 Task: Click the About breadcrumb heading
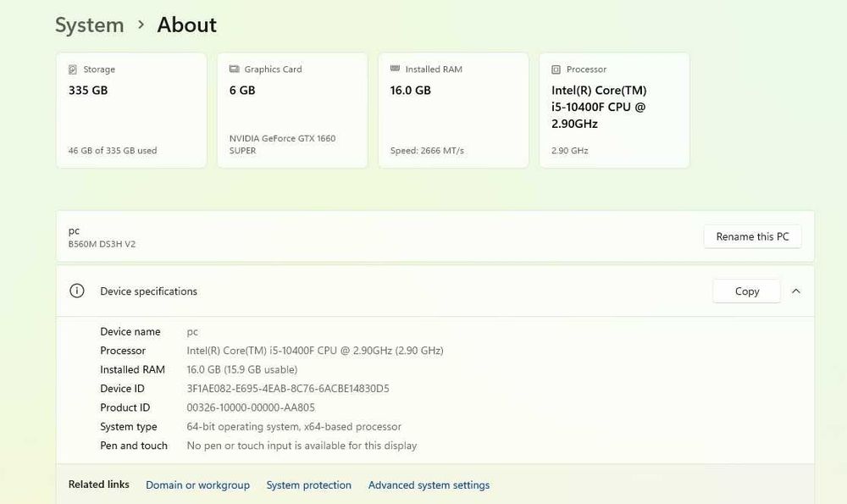tap(187, 25)
